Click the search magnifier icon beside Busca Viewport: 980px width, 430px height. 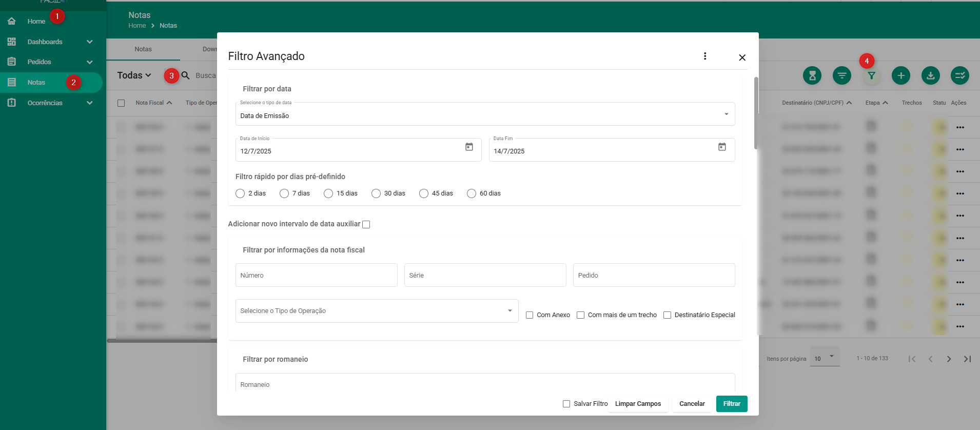pyautogui.click(x=186, y=75)
